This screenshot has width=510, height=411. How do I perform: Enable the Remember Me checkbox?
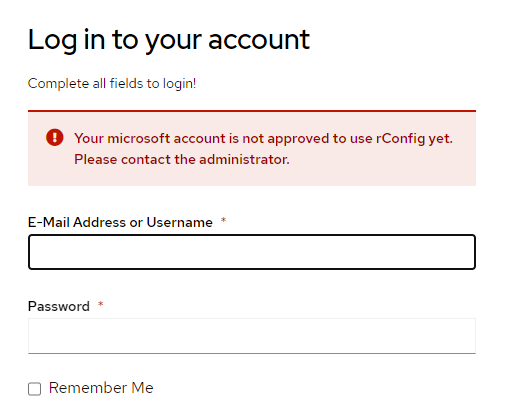click(x=34, y=389)
